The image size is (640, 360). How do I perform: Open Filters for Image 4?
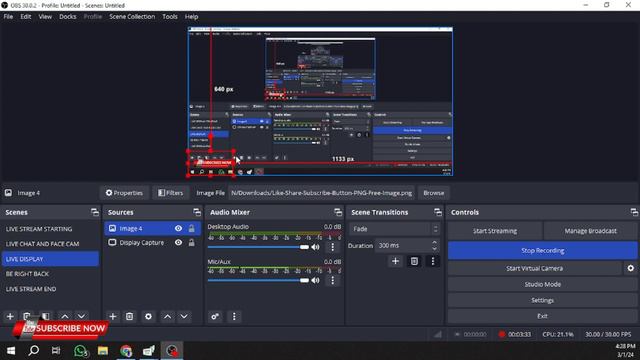pyautogui.click(x=171, y=193)
